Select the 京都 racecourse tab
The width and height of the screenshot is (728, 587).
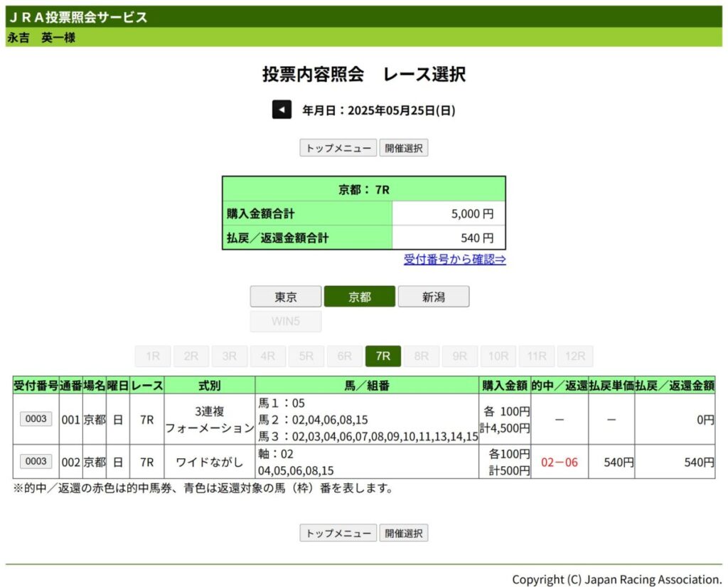[x=360, y=297]
